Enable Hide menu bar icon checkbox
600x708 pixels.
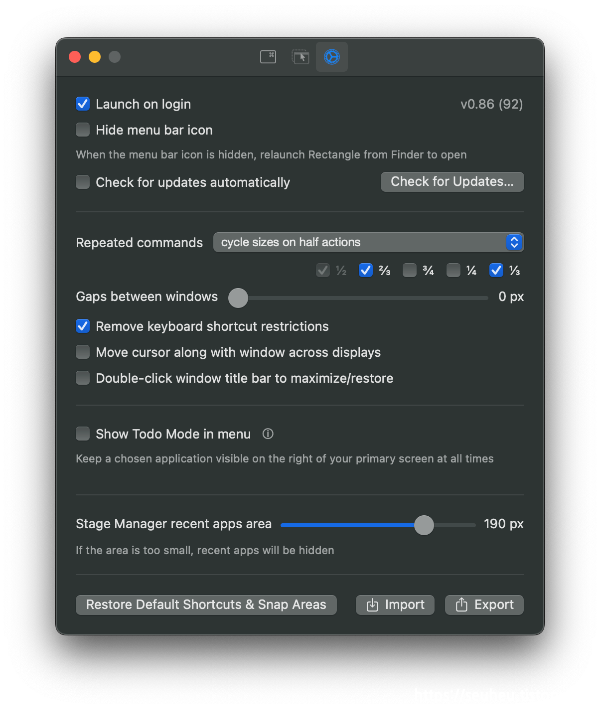click(x=83, y=130)
